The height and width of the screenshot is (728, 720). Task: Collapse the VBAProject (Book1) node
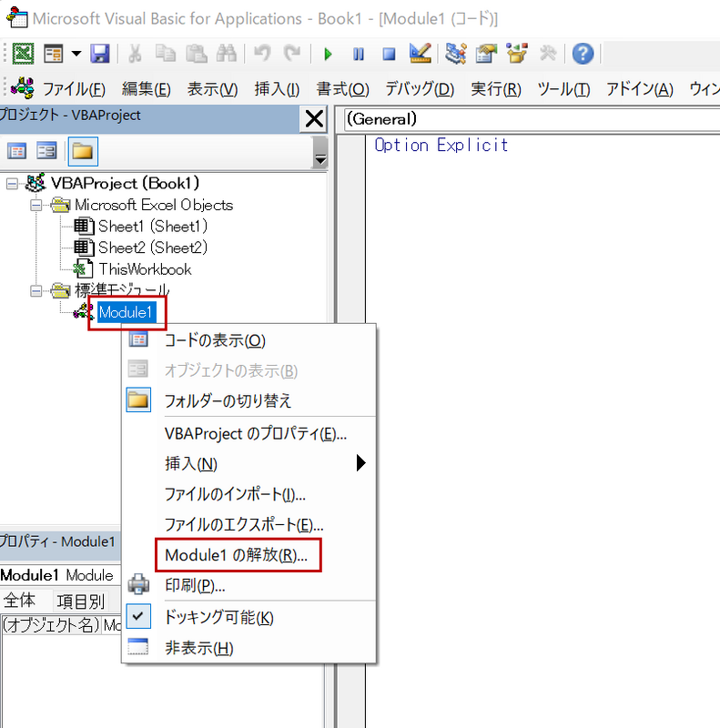click(12, 184)
